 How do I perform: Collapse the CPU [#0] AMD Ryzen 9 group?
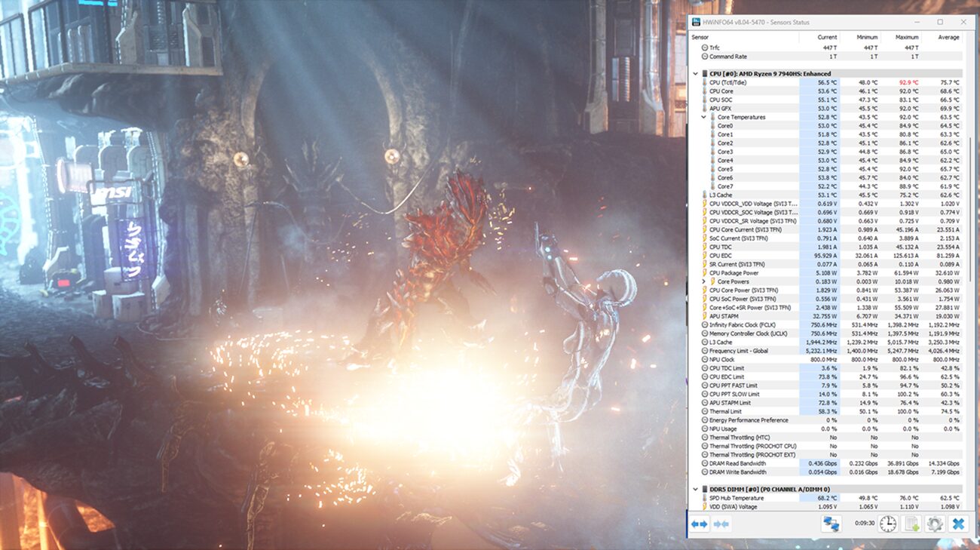(x=695, y=74)
